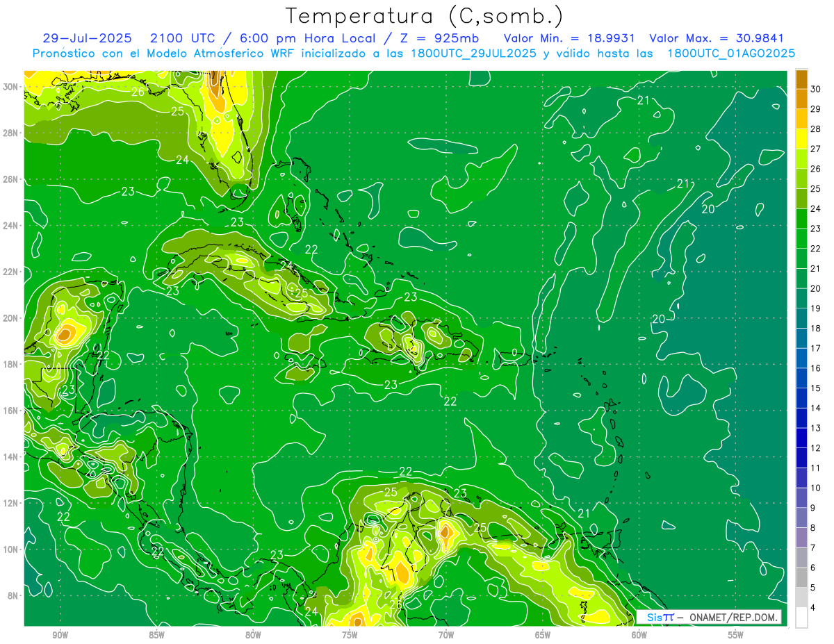Click the "70W" longitude axis label
The width and height of the screenshot is (834, 644).
(446, 635)
